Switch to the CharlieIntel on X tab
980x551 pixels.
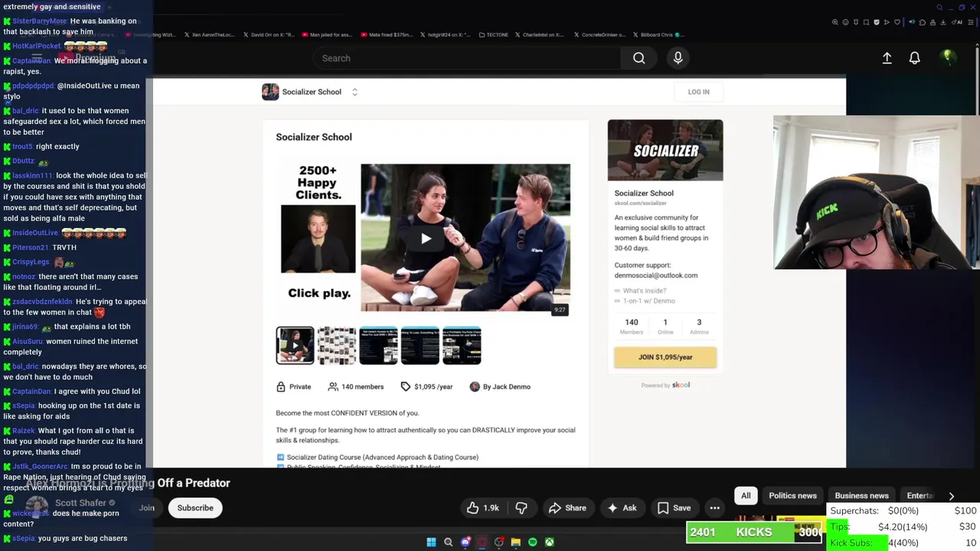point(539,34)
